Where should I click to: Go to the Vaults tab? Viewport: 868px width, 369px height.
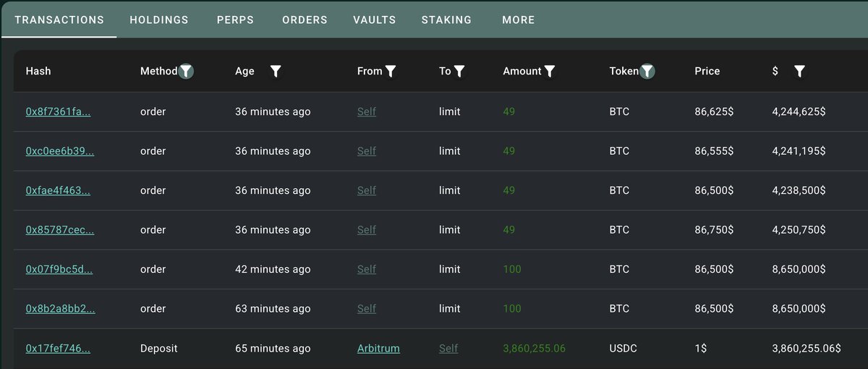pyautogui.click(x=374, y=20)
